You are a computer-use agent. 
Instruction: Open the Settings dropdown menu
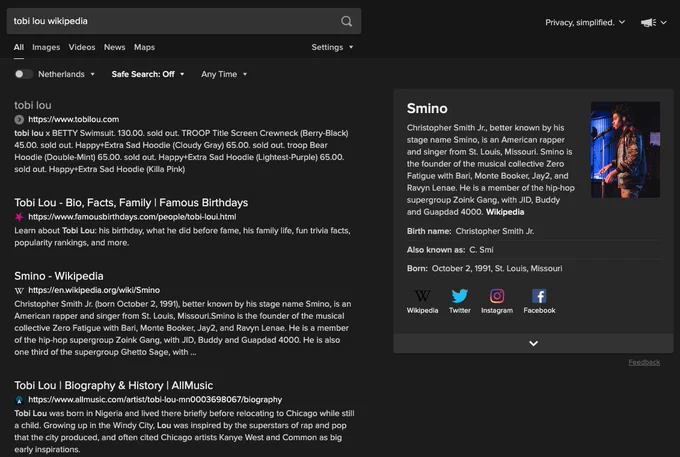(x=332, y=47)
